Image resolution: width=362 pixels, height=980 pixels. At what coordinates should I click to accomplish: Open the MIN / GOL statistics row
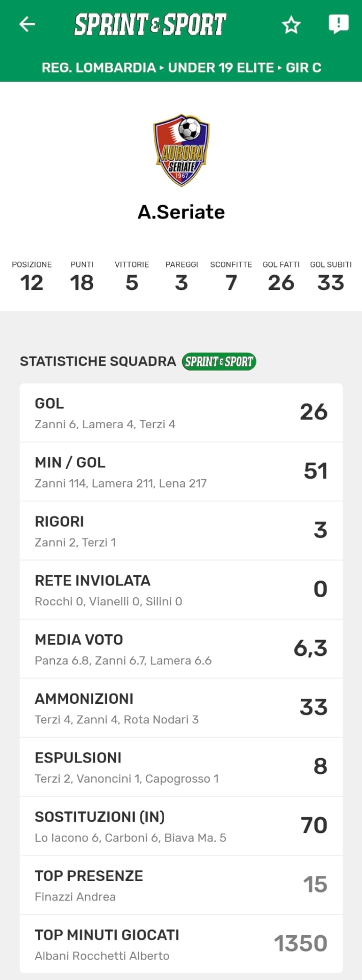(181, 472)
